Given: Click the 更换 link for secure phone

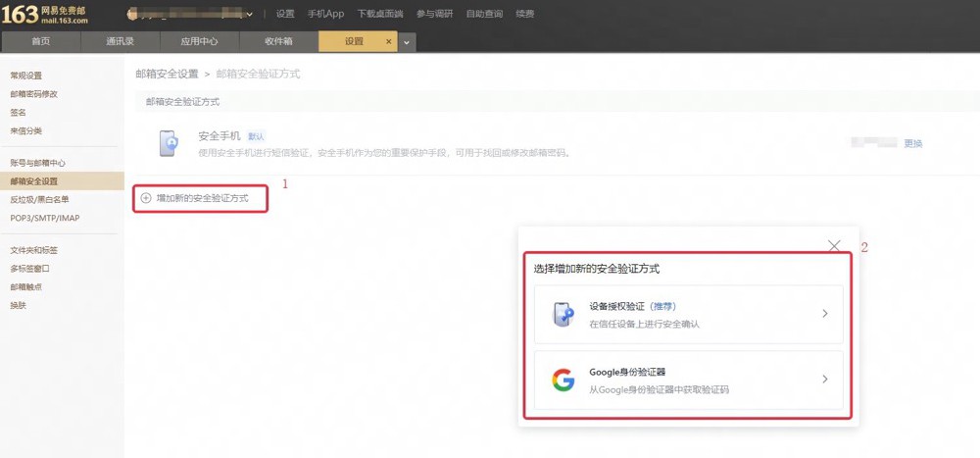Looking at the screenshot, I should click(913, 143).
